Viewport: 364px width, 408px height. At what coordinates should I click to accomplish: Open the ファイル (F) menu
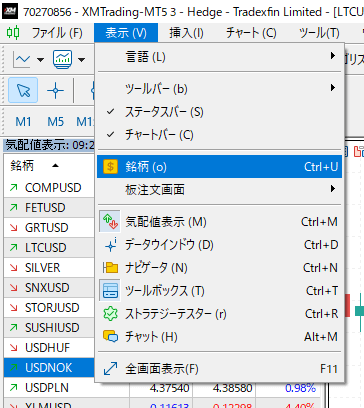click(x=57, y=33)
